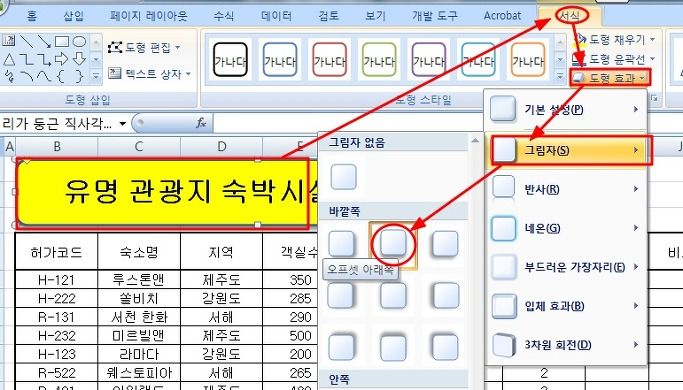683x390 pixels.
Task: Open the 서식 ribbon tab
Action: [x=570, y=16]
